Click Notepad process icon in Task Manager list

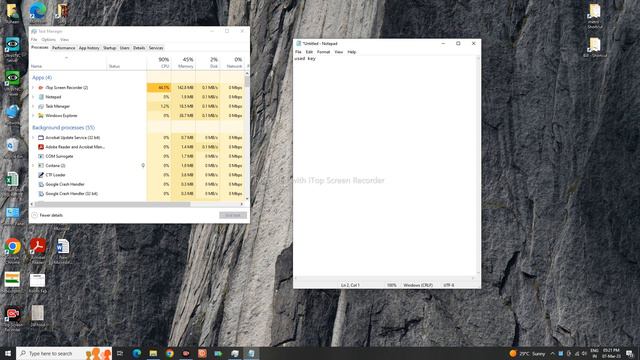pyautogui.click(x=41, y=97)
